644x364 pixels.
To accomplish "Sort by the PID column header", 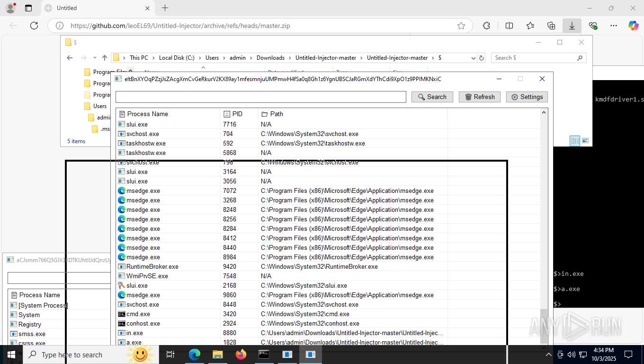I will click(239, 114).
